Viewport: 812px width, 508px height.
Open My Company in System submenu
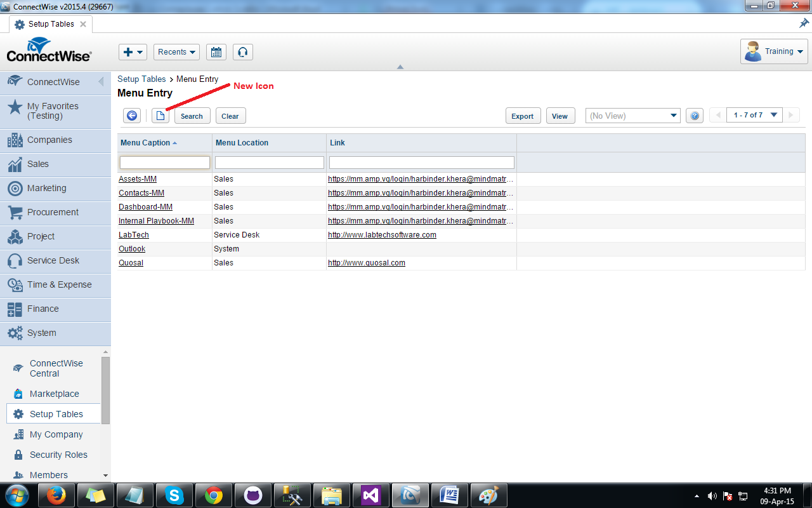[x=53, y=434]
